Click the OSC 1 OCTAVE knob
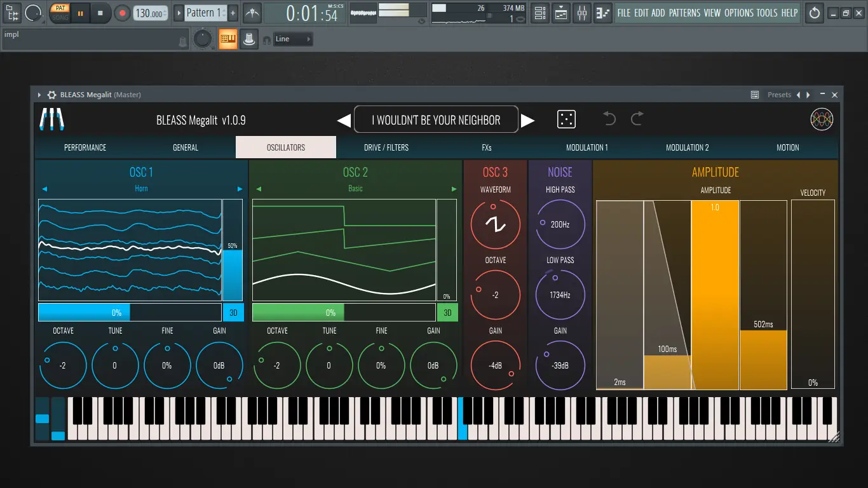 tap(63, 365)
